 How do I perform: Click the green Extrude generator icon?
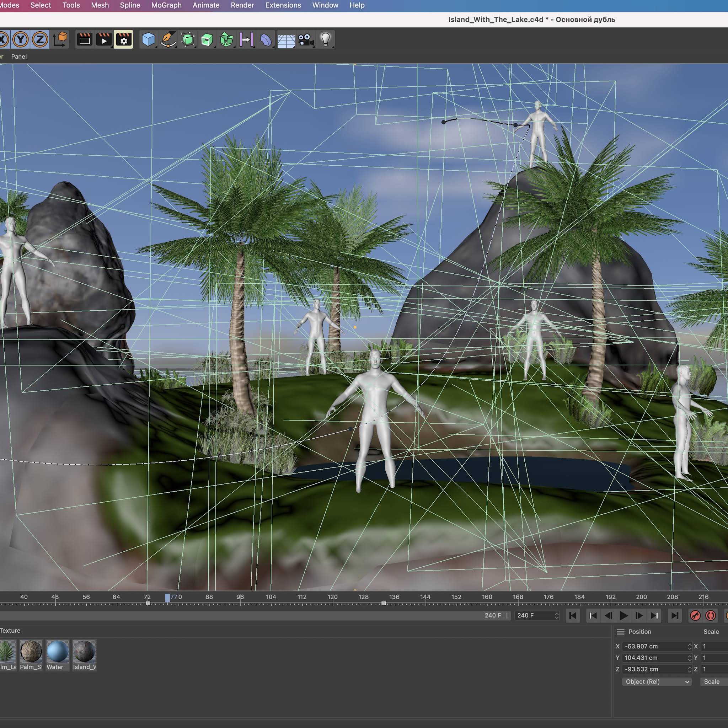pyautogui.click(x=207, y=39)
